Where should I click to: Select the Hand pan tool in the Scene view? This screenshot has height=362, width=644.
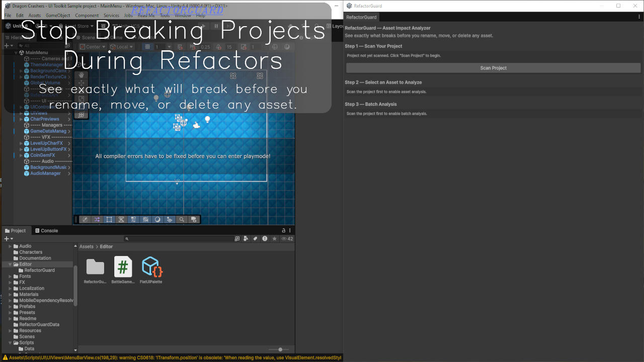[x=81, y=75]
